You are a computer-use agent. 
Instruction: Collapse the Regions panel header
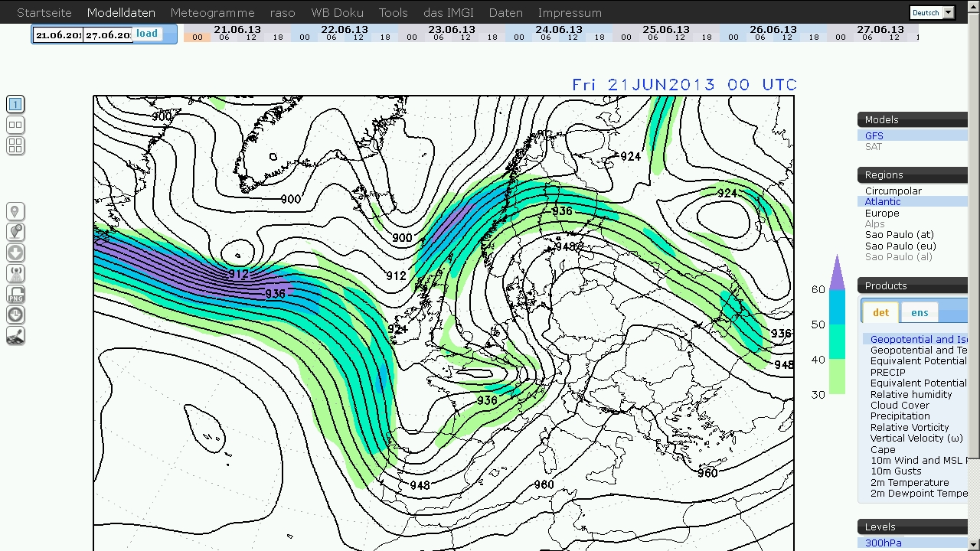912,174
